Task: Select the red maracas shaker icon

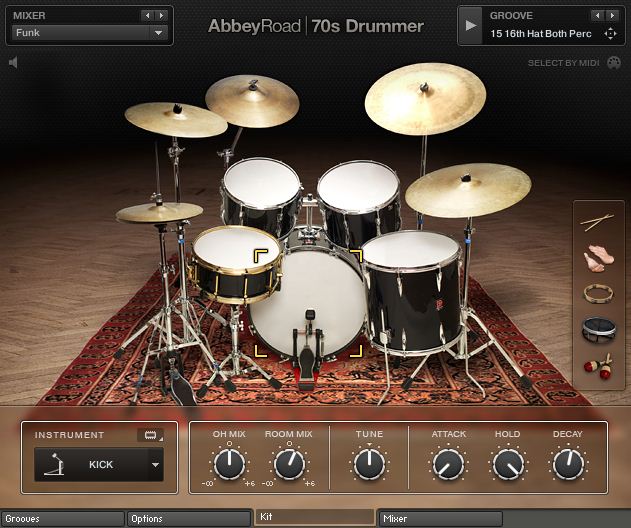Action: pyautogui.click(x=598, y=366)
